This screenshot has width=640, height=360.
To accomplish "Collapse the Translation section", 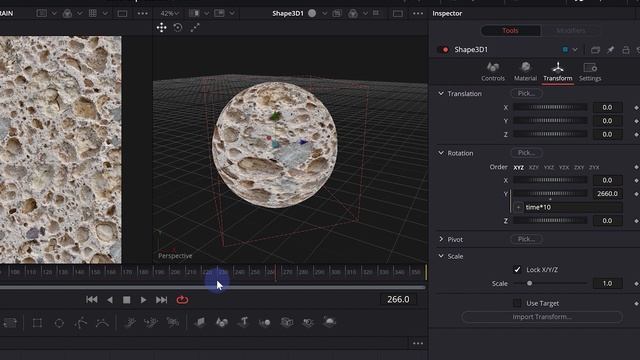I will click(441, 93).
